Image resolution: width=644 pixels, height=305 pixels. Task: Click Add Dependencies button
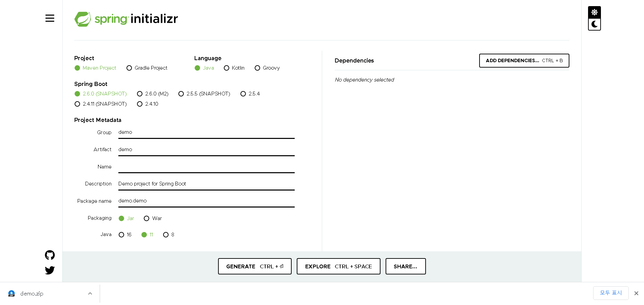(x=524, y=60)
